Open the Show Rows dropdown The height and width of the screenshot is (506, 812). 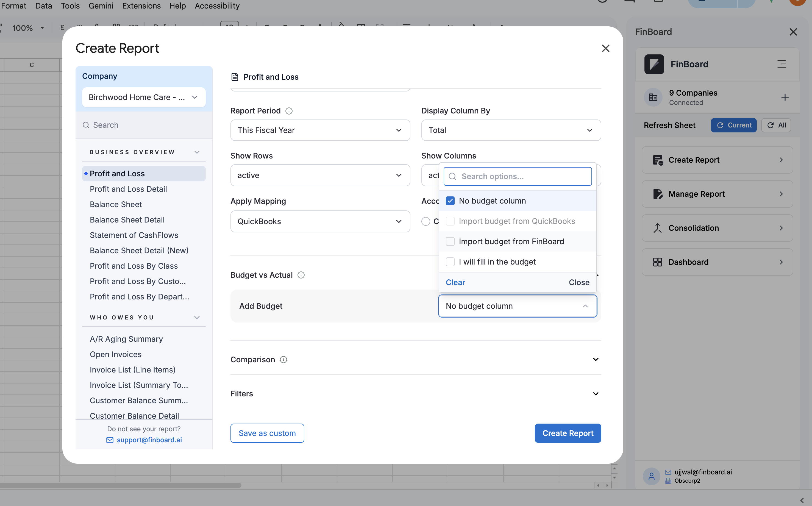[320, 175]
